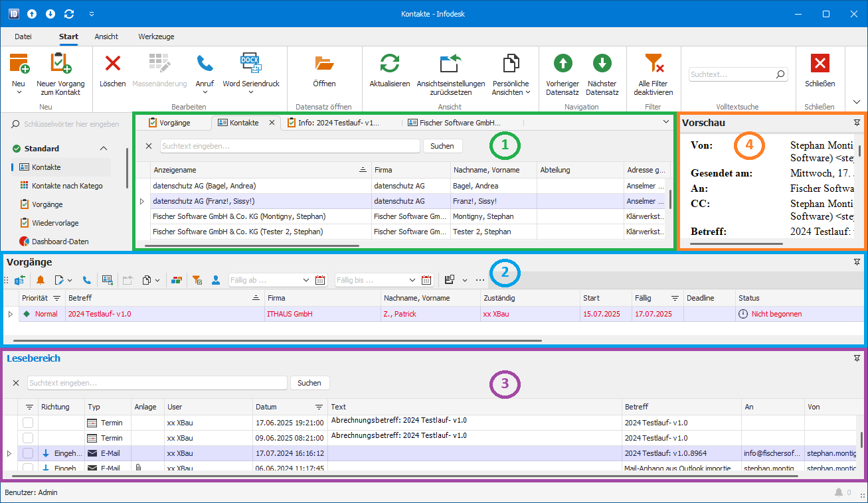Viewport: 868px width, 503px height.
Task: Click the blue person icon in Vorgänge toolbar
Action: coord(216,280)
